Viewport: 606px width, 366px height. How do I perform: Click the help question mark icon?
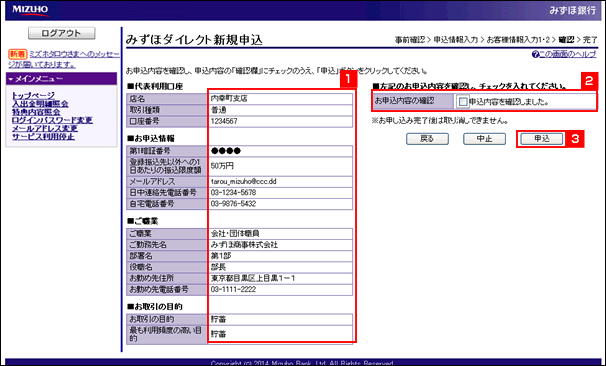coord(535,54)
